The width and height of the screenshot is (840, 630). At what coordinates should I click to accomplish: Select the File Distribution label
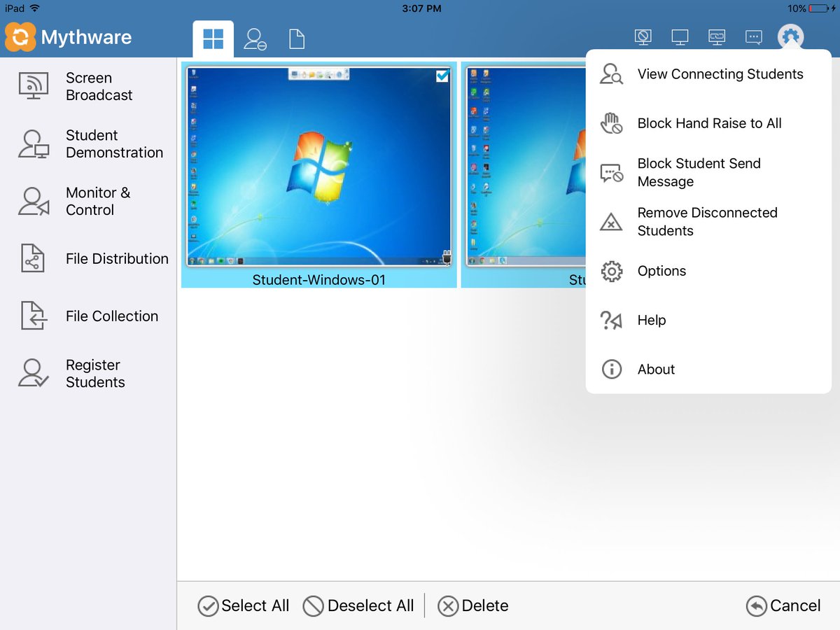click(x=117, y=258)
